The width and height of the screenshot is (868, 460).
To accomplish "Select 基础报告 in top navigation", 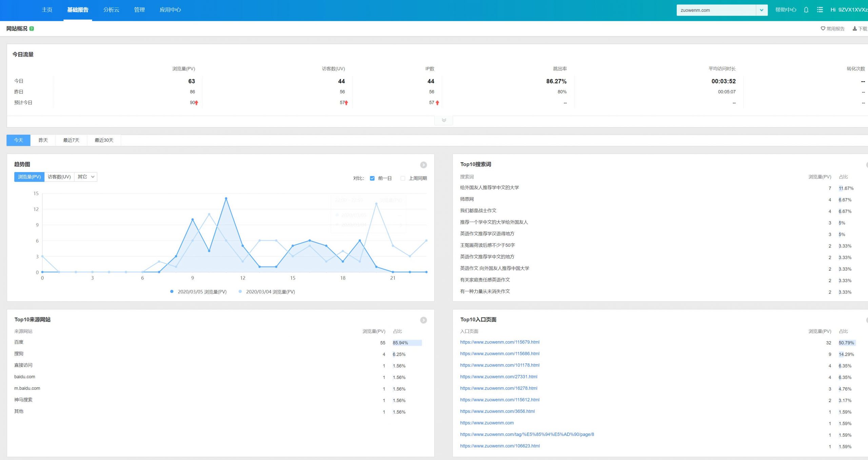I will pos(78,10).
